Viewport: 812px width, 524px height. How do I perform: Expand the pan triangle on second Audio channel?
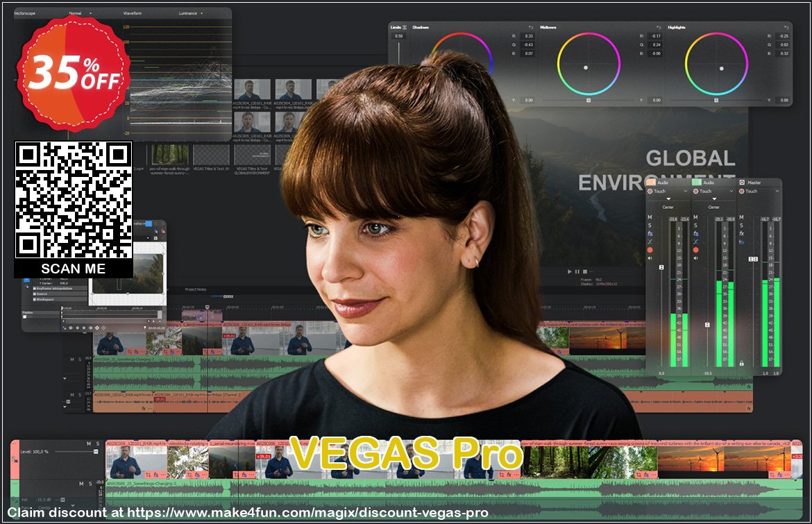[x=714, y=198]
